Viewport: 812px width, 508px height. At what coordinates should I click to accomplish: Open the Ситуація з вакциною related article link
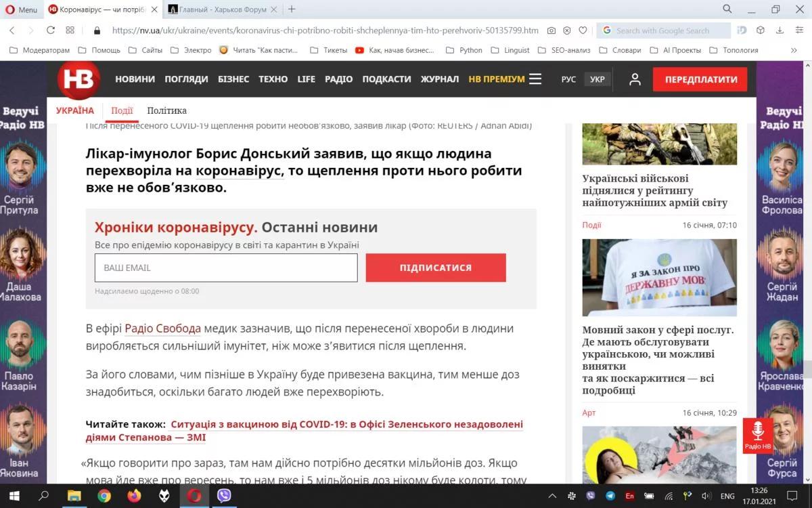pos(304,431)
